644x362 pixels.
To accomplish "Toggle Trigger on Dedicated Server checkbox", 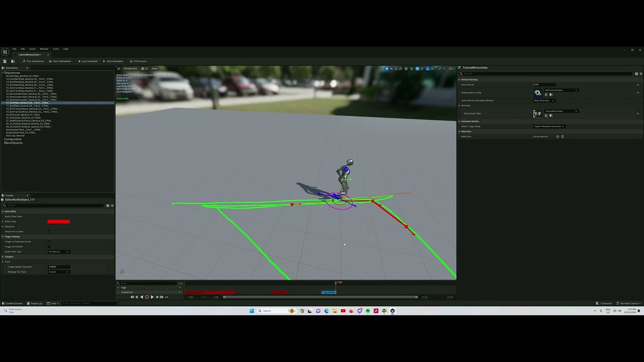I will [49, 242].
